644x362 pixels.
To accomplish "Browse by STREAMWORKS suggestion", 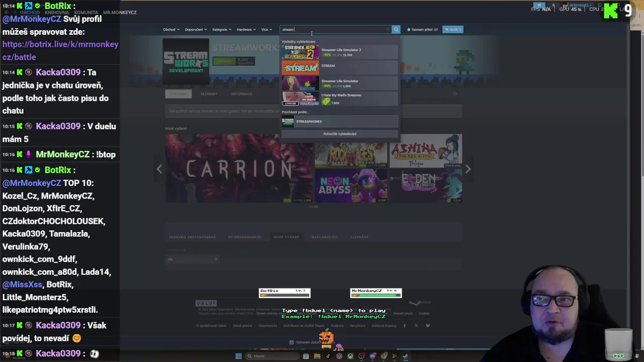I will coord(340,121).
